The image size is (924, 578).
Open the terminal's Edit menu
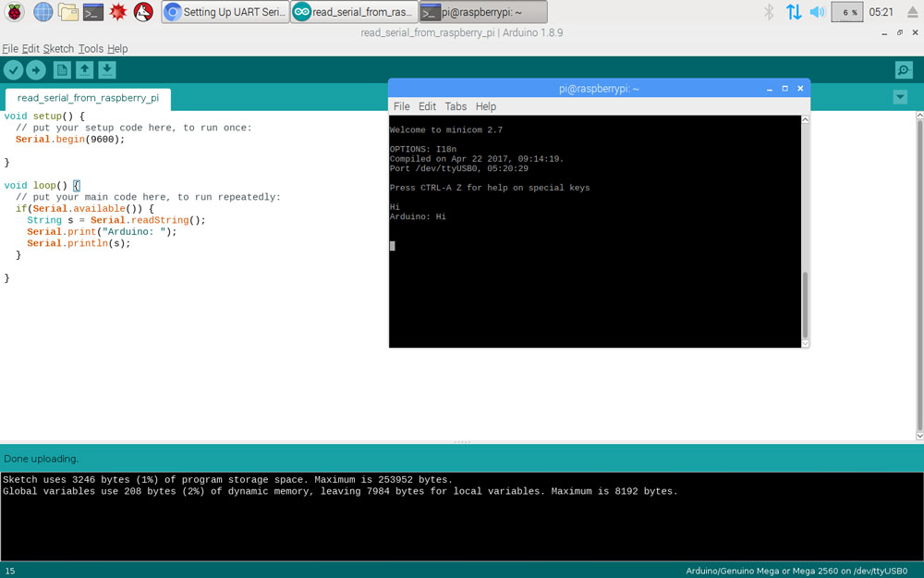[427, 106]
